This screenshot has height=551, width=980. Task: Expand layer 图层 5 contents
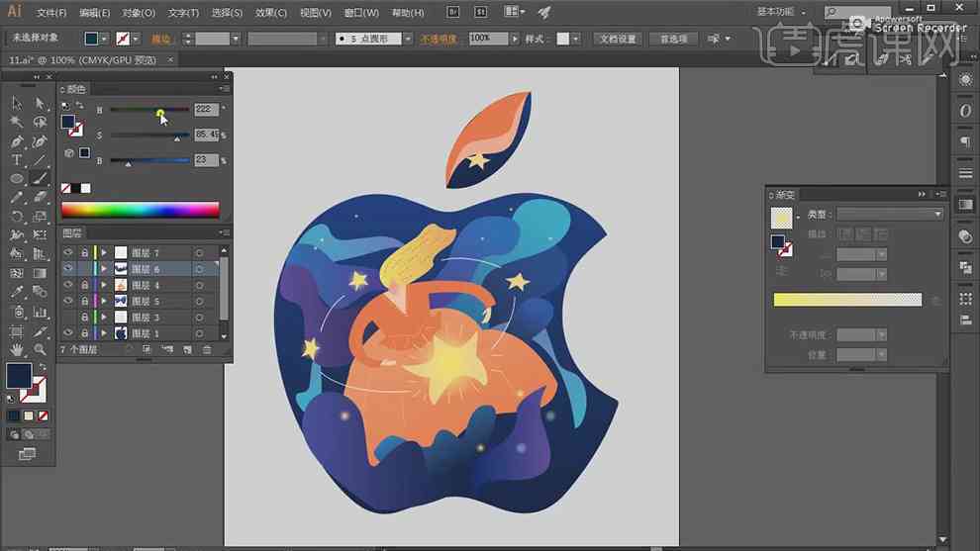[x=104, y=301]
